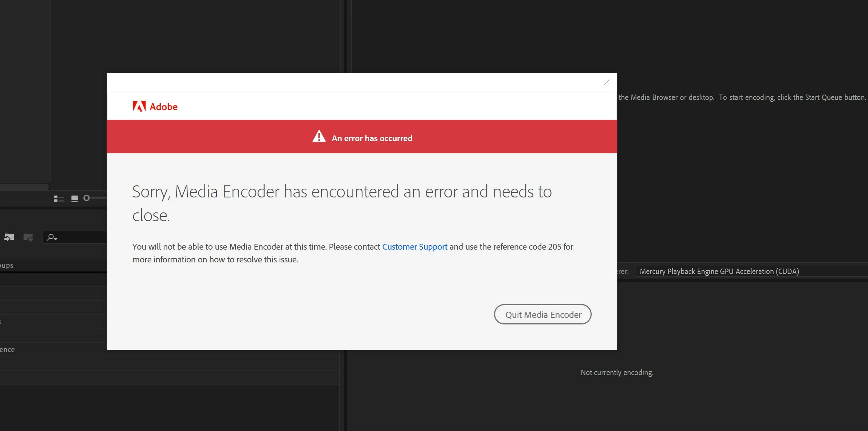Click the Import Presets folder icon
868x431 pixels.
pyautogui.click(x=9, y=237)
